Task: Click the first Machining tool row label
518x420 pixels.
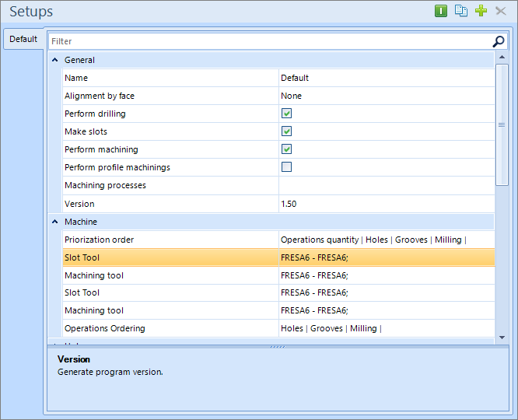Action: pyautogui.click(x=94, y=275)
